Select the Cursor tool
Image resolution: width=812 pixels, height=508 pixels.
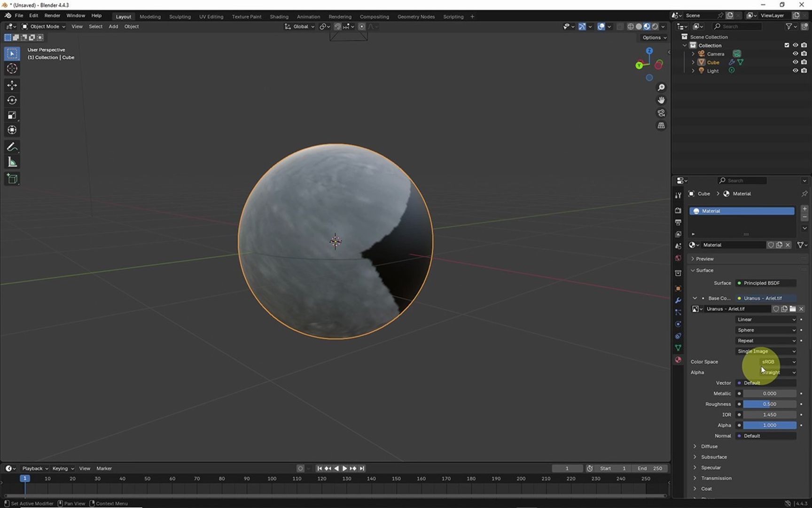pyautogui.click(x=12, y=69)
